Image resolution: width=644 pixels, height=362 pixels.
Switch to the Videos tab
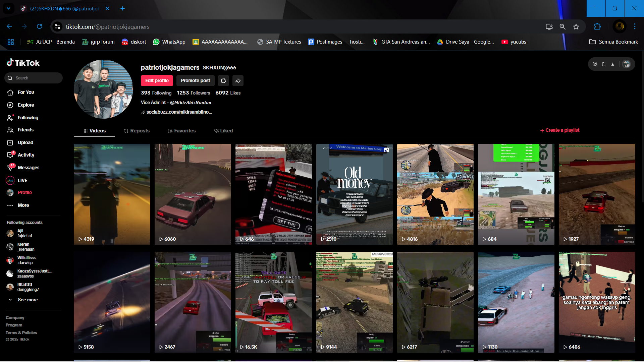pyautogui.click(x=94, y=131)
